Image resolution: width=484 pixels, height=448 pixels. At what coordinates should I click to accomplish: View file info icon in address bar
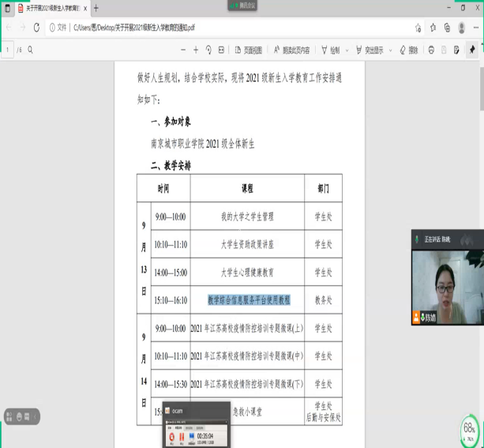(52, 28)
